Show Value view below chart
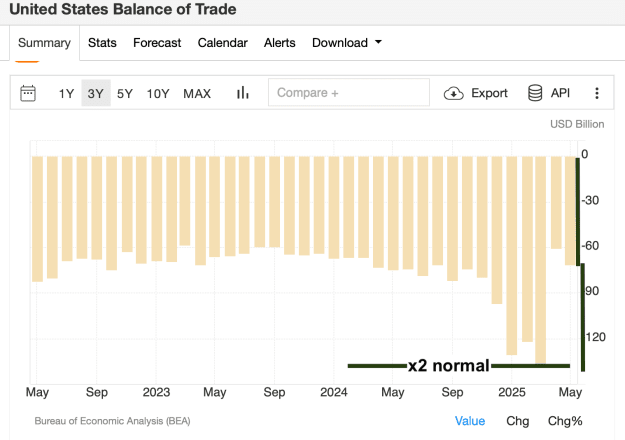 [470, 421]
